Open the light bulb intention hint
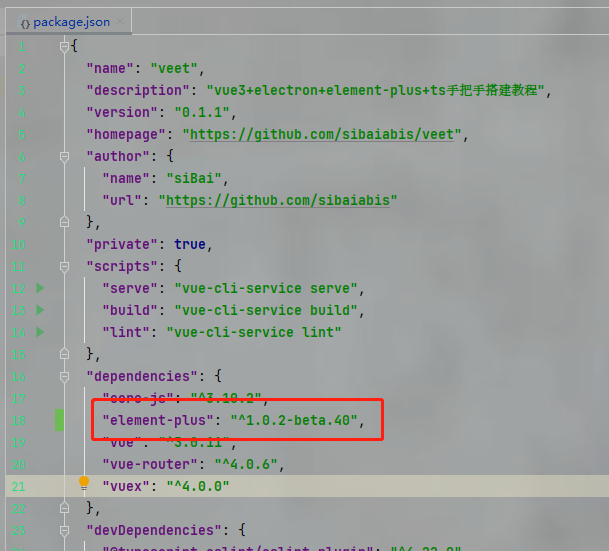 [x=84, y=483]
